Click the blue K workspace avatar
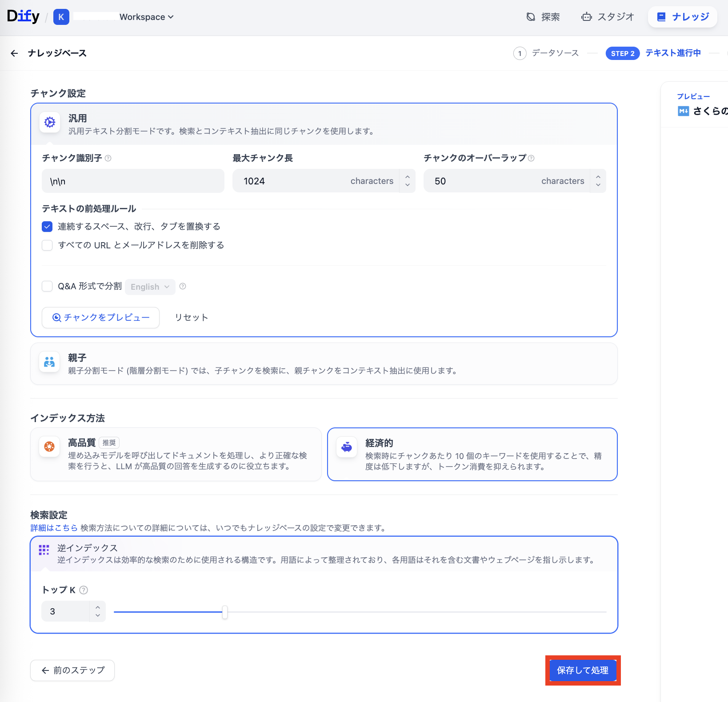Screen dimensions: 728x702 (x=61, y=17)
